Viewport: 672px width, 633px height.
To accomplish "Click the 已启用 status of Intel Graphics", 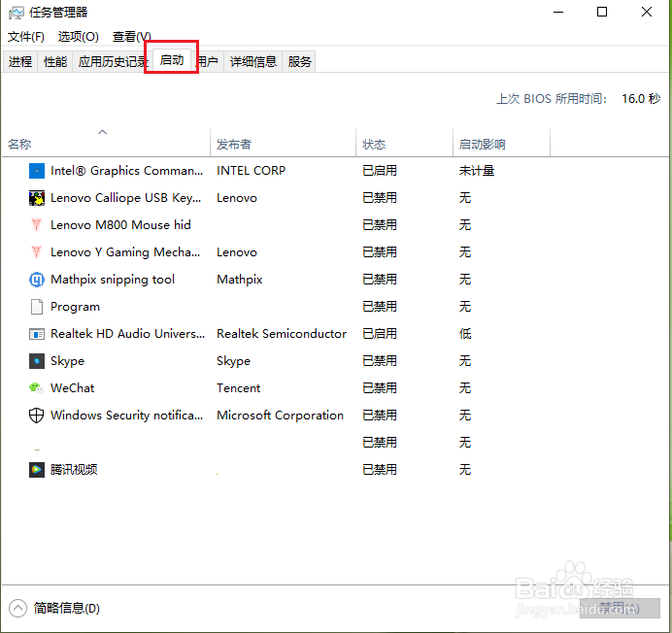I will coord(380,171).
